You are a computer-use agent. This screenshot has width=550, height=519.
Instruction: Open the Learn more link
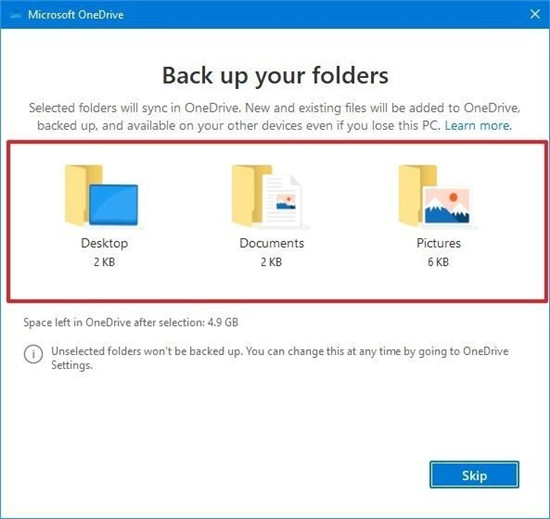(478, 126)
